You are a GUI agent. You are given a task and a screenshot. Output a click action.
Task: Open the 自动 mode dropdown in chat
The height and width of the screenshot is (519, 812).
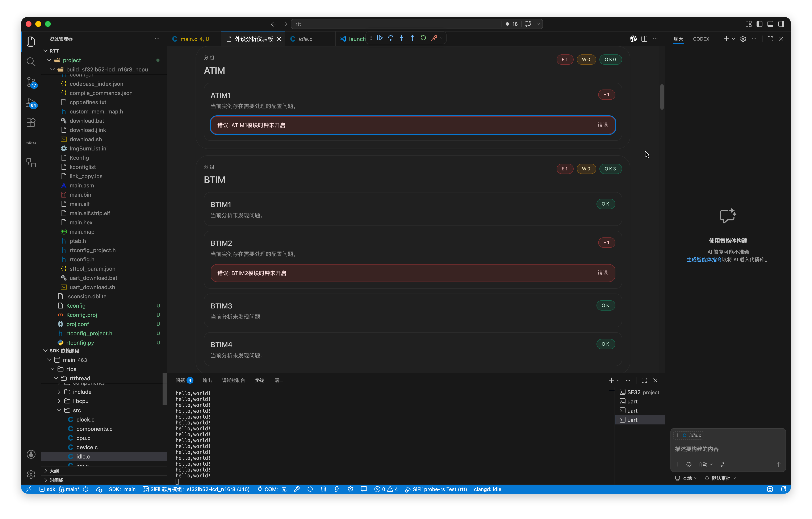[x=705, y=464]
